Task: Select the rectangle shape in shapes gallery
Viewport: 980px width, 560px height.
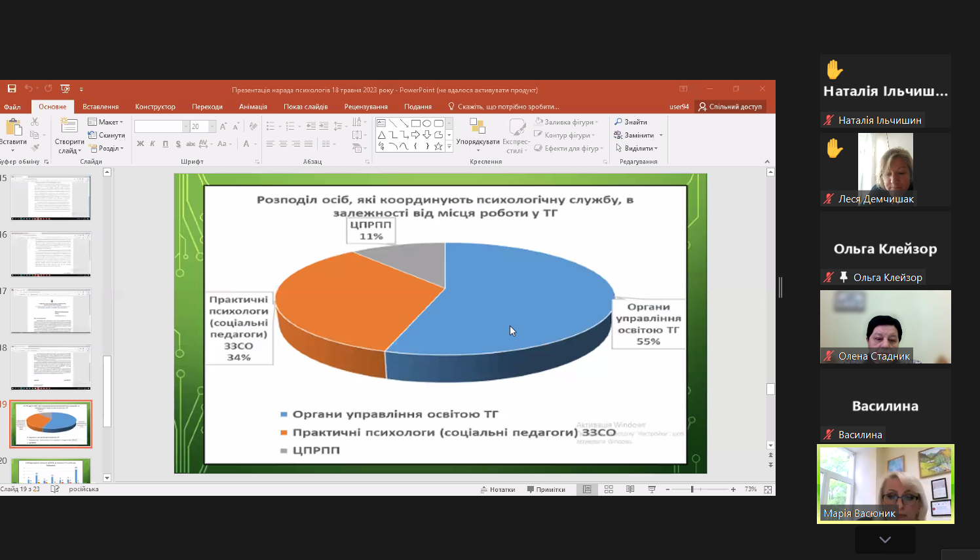Action: pos(415,123)
